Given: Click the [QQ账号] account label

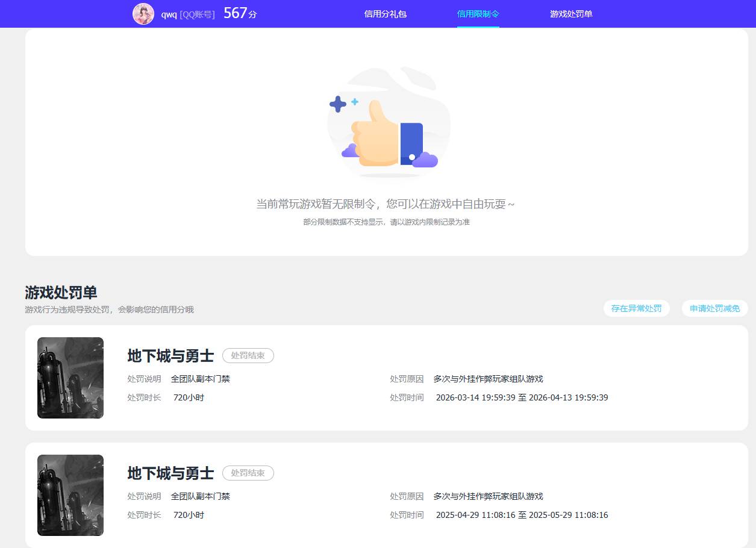Looking at the screenshot, I should coord(199,14).
